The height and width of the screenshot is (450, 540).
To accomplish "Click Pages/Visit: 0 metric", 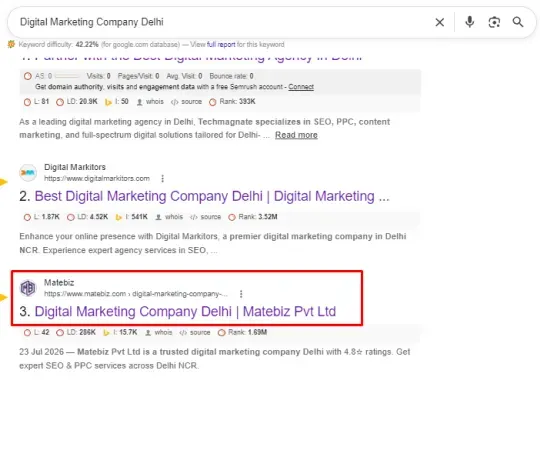I will tap(138, 76).
